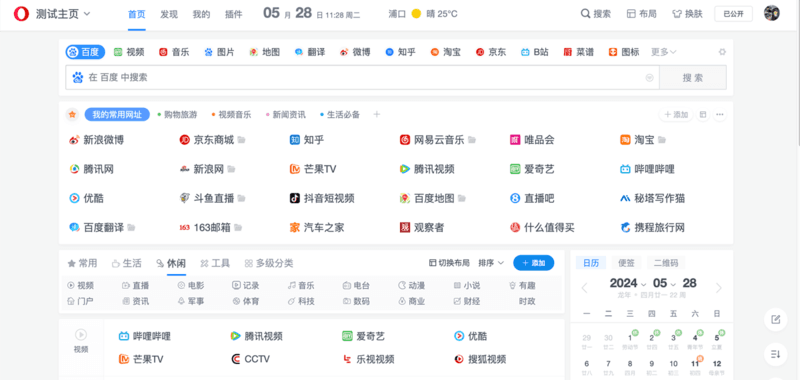Open the 电影 subcategory
Image resolution: width=800 pixels, height=380 pixels.
click(x=191, y=286)
